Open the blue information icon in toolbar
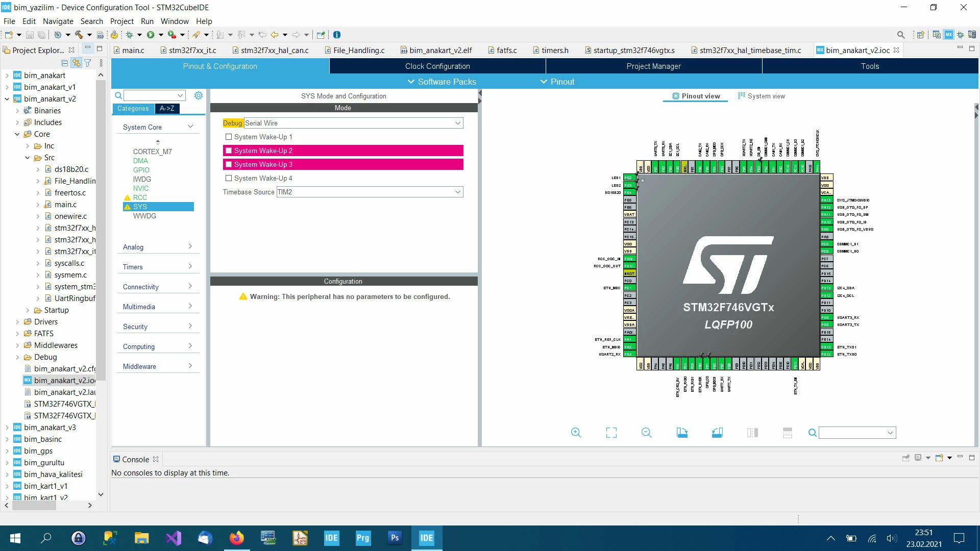The image size is (980, 551). point(337,35)
